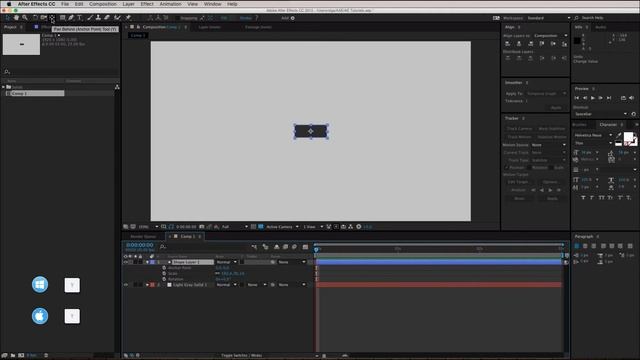
Task: Jump to first frame in Preview
Action: tap(577, 98)
